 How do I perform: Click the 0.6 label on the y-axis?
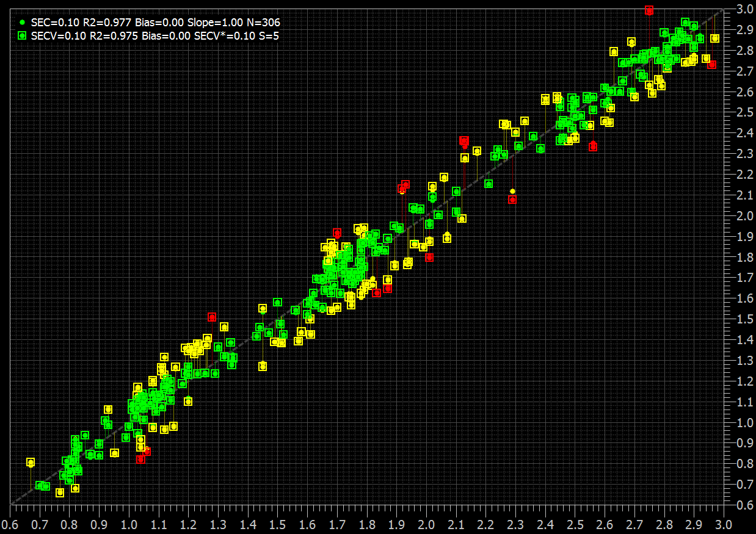tap(743, 505)
